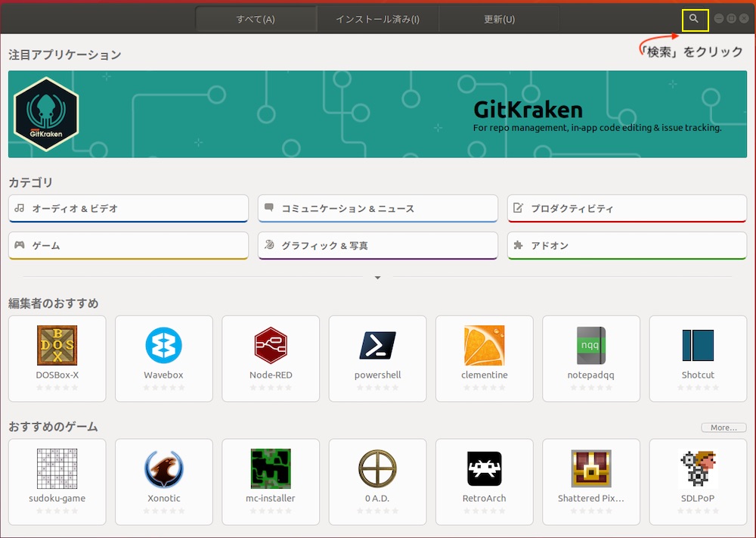756x538 pixels.
Task: Open RetroArch game icon
Action: point(485,468)
